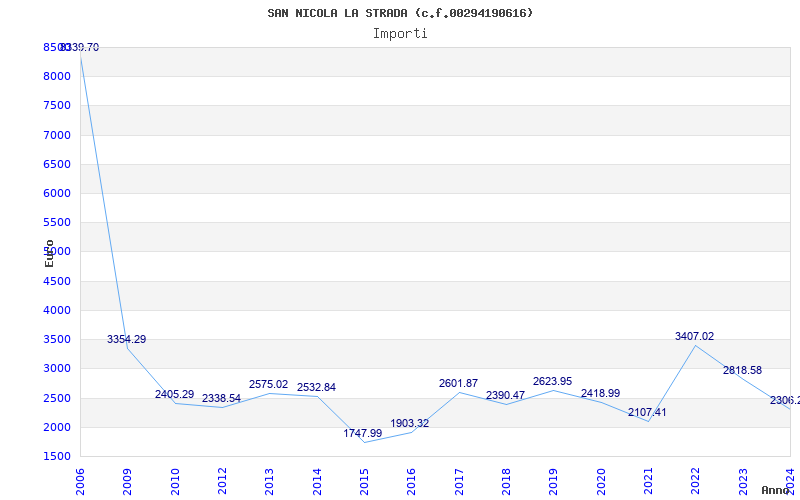
Task: Click the 2016 x-axis year label
Action: click(411, 482)
